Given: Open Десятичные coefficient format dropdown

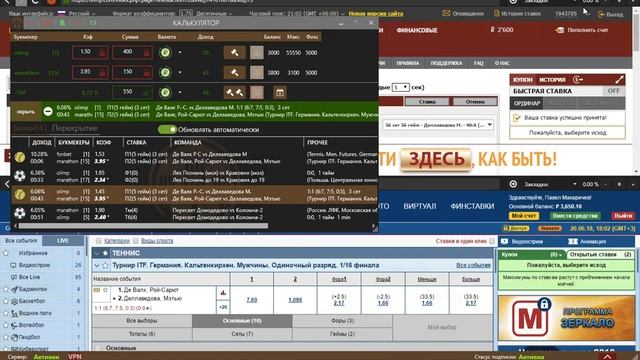Looking at the screenshot, I should [213, 13].
